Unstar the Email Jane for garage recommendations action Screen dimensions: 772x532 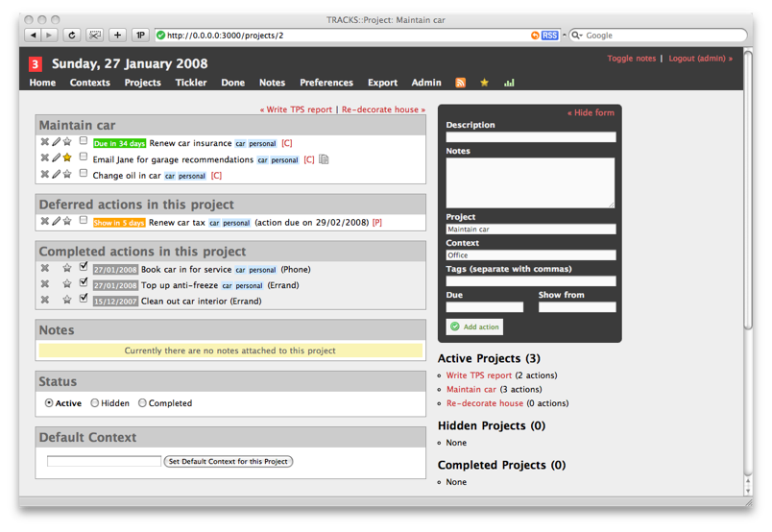click(x=67, y=158)
